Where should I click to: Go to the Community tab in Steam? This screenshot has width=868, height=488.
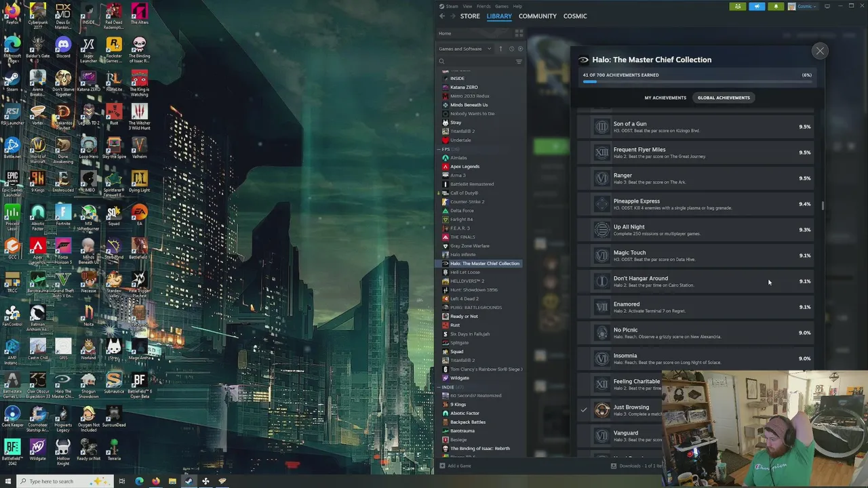tap(537, 16)
